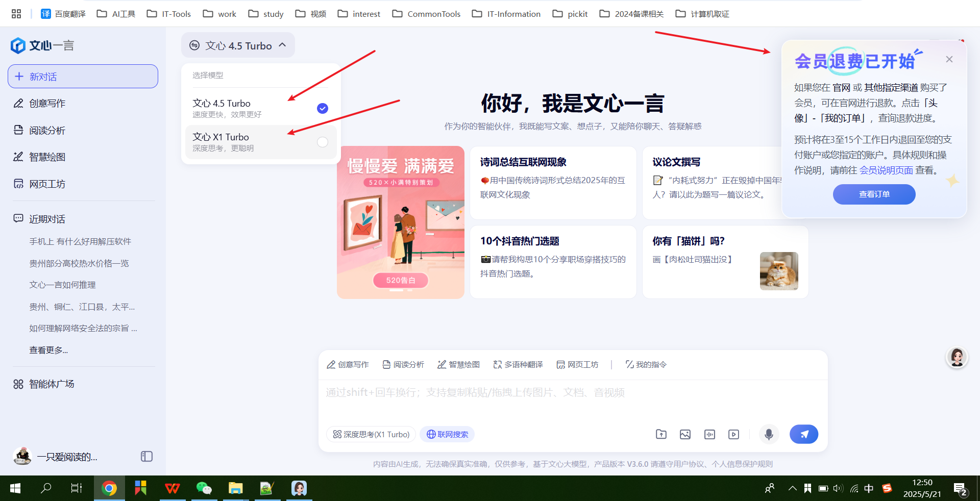Image resolution: width=980 pixels, height=501 pixels.
Task: Show hidden system tray icons
Action: [x=792, y=488]
